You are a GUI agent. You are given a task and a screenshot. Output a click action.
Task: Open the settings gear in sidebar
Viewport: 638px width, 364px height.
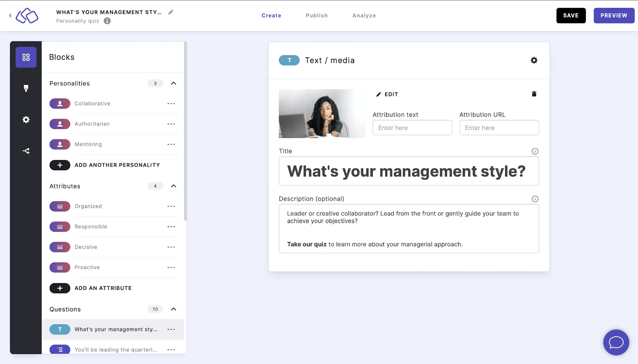tap(26, 119)
